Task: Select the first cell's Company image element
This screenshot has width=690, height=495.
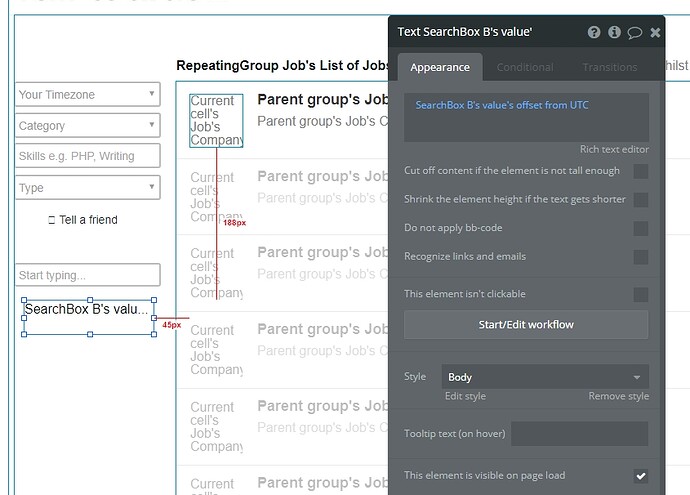Action: (x=216, y=121)
